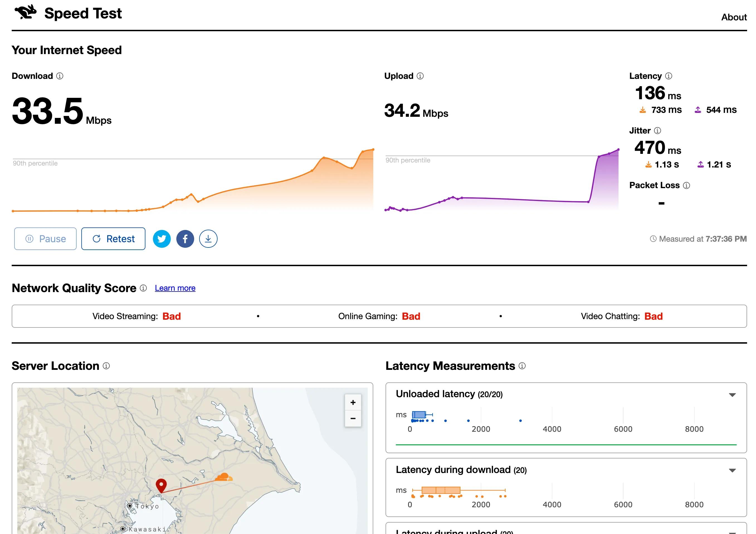Click the upload chart's 90th percentile label
756x534 pixels.
coord(408,161)
